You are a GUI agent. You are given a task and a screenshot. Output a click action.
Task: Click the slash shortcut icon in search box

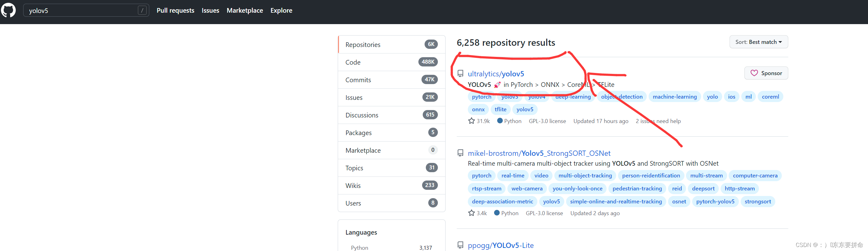[142, 11]
